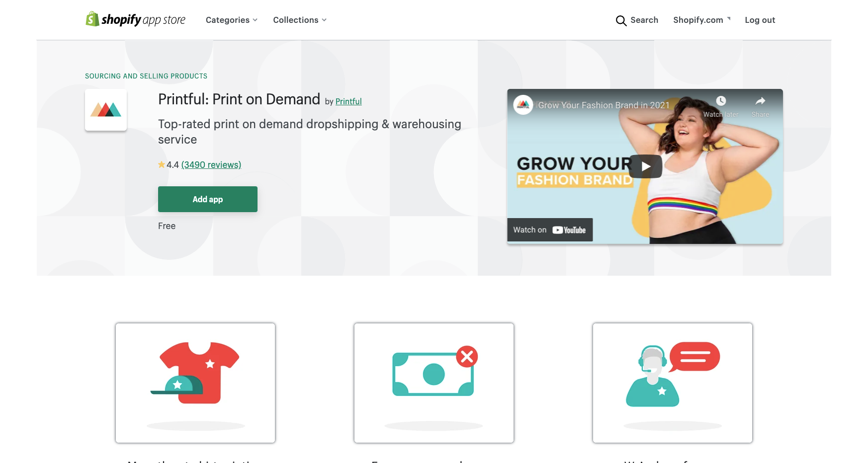The image size is (868, 463).
Task: Expand the Collections dropdown
Action: tap(300, 20)
